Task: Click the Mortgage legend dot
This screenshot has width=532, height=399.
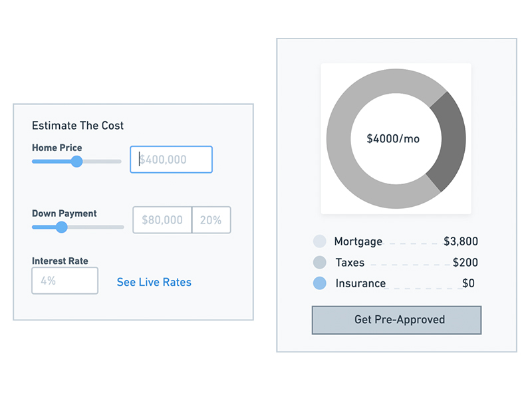Action: pos(319,241)
